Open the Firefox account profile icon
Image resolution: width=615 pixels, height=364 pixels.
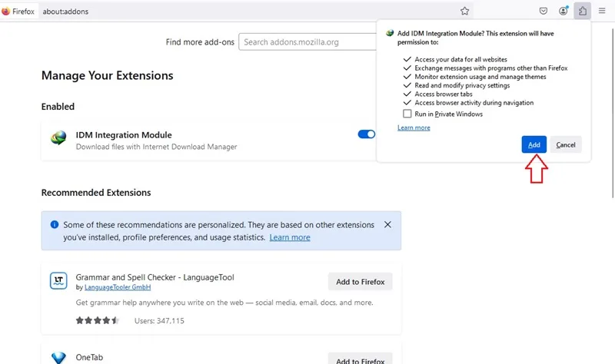pyautogui.click(x=563, y=11)
